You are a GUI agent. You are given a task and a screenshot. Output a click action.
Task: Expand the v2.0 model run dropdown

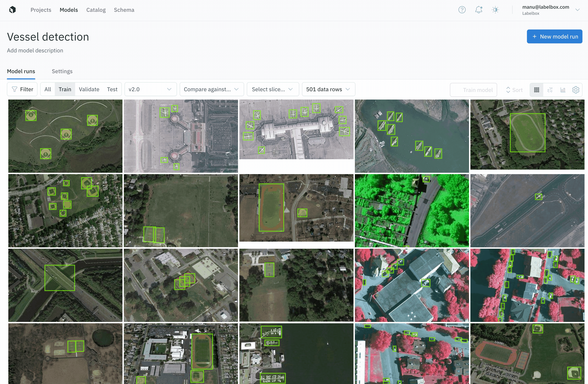(150, 89)
